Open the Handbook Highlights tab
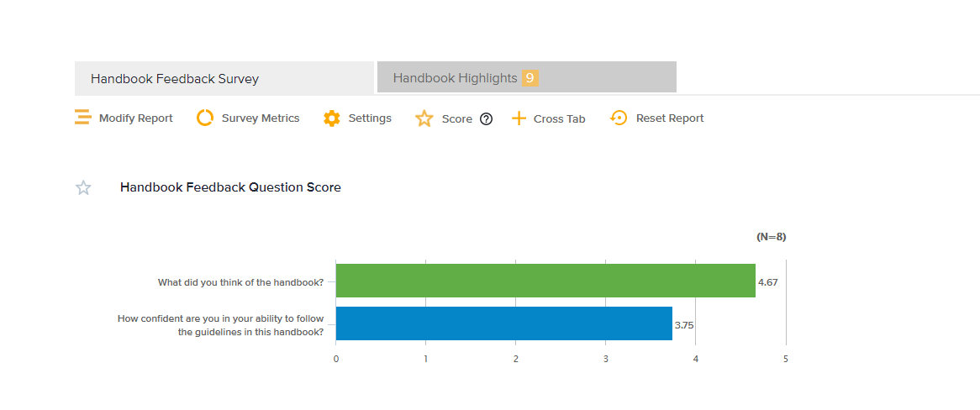This screenshot has height=410, width=980. coord(455,78)
